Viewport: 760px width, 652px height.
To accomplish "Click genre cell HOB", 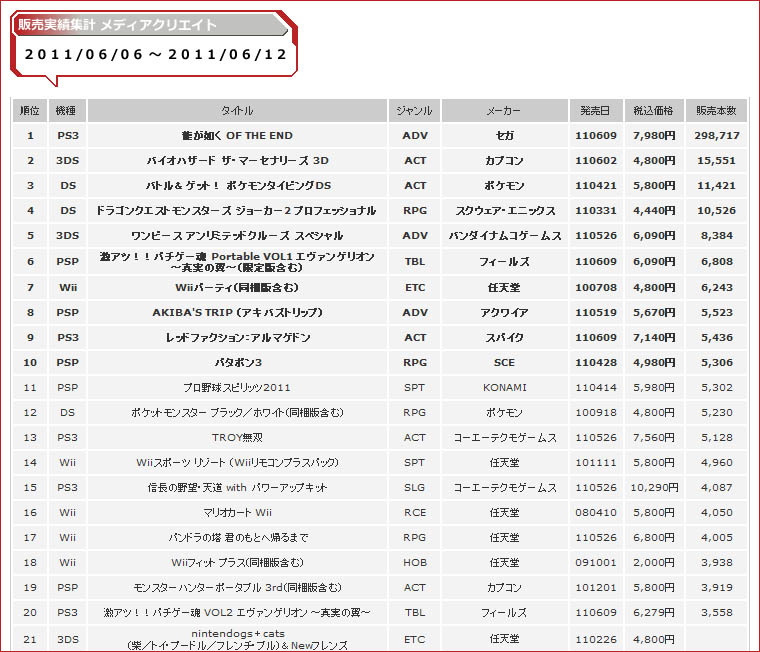I will [x=415, y=562].
